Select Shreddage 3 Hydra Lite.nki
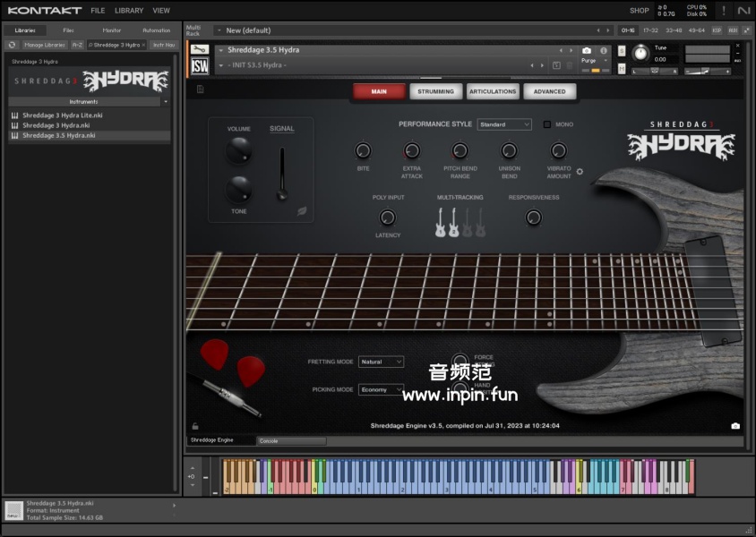Image resolution: width=756 pixels, height=537 pixels. tap(62, 115)
